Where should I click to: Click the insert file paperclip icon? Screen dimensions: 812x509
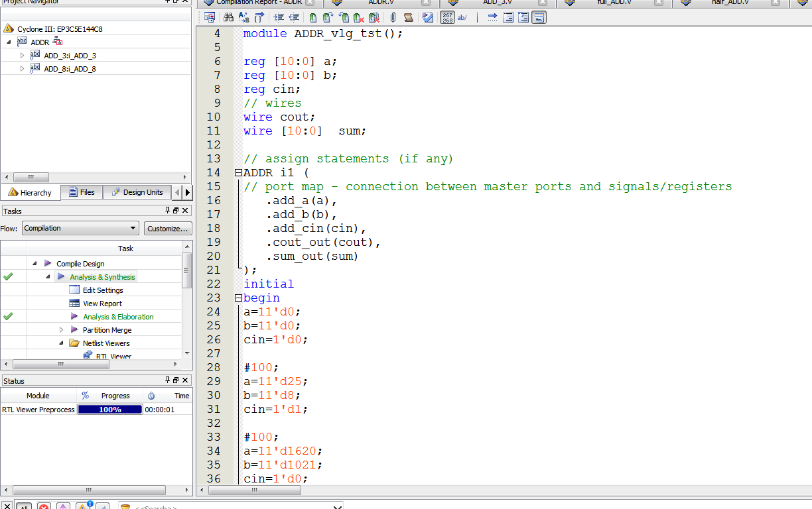pos(393,17)
